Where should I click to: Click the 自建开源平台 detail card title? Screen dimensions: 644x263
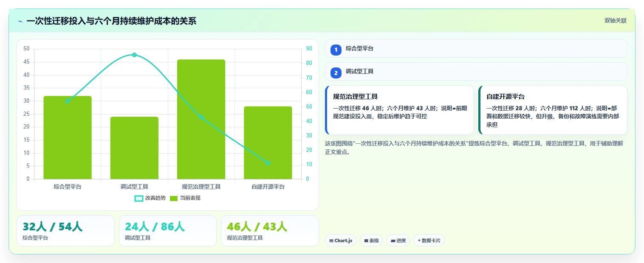(506, 97)
